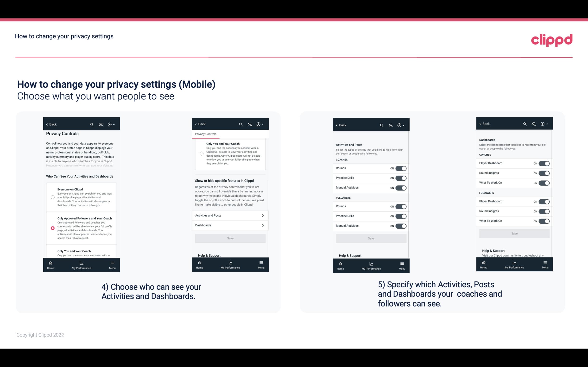The height and width of the screenshot is (367, 588).
Task: Open Privacy Controls tab
Action: [x=205, y=134]
